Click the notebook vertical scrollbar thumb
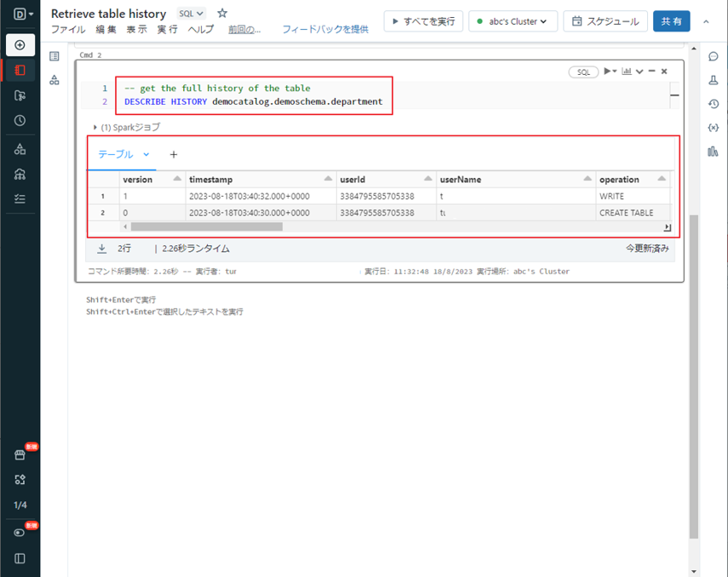This screenshot has height=577, width=728. (694, 376)
